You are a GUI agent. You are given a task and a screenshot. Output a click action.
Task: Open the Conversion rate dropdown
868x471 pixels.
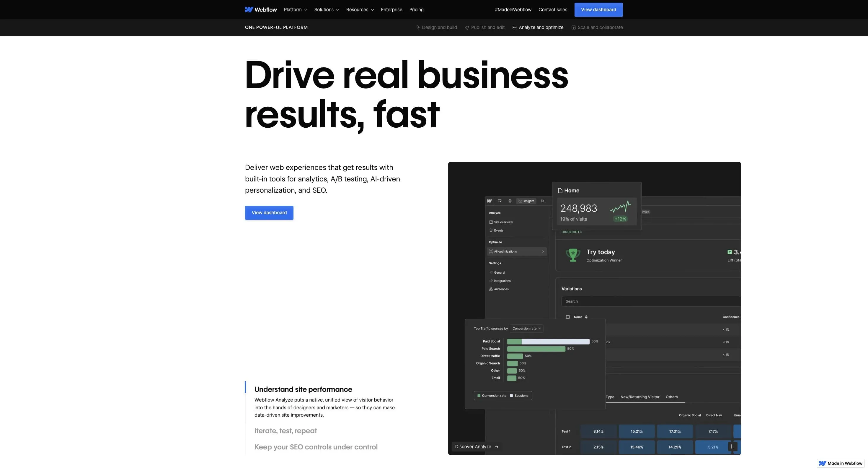[526, 328]
